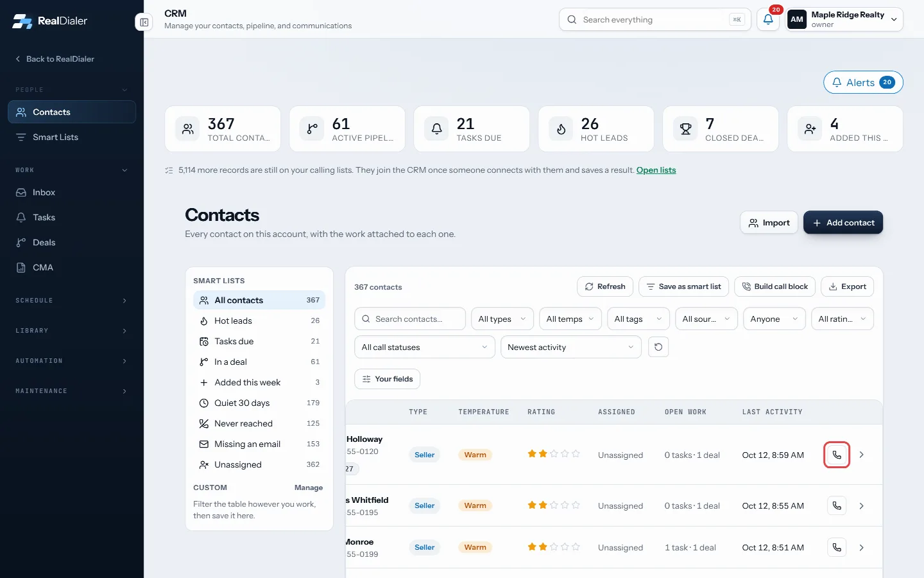The height and width of the screenshot is (578, 924).
Task: Open Monroe's row details chevron
Action: point(862,548)
